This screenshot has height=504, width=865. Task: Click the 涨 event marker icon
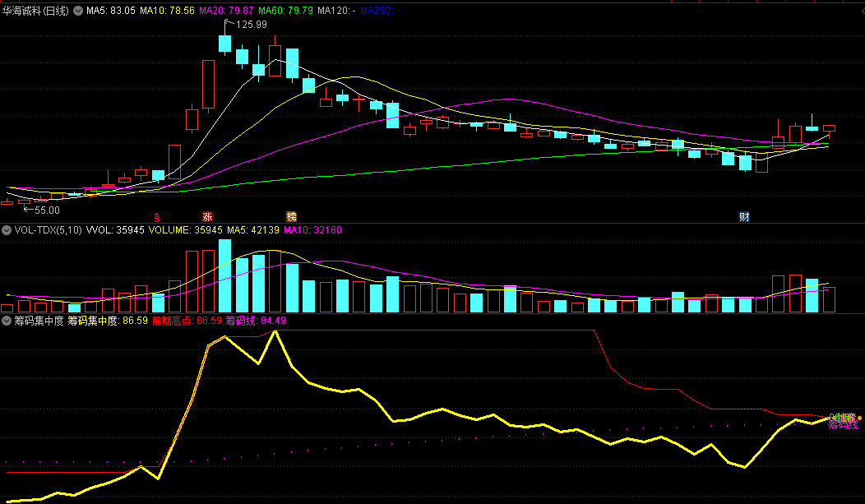(207, 217)
